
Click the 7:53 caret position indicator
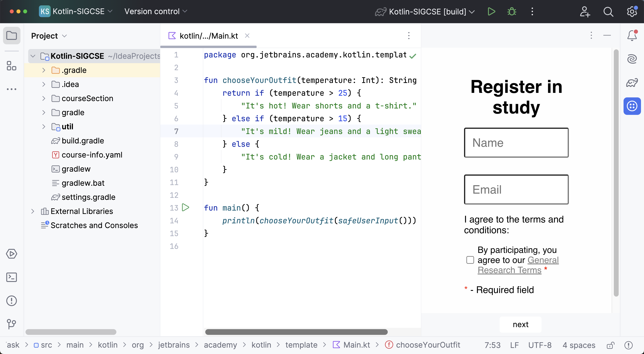(x=492, y=345)
